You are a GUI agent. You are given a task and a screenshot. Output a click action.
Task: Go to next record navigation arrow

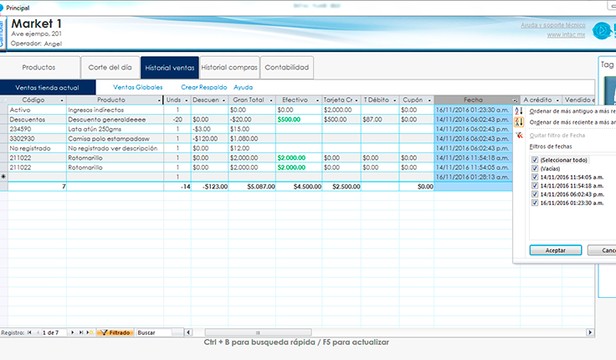[72, 332]
